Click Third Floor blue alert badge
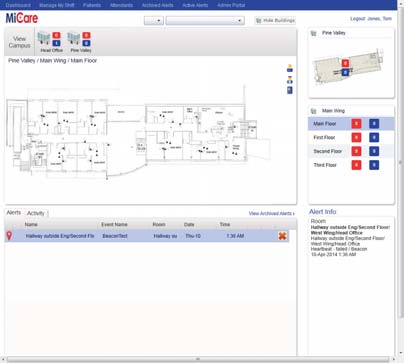This screenshot has height=363, width=404. 374,165
